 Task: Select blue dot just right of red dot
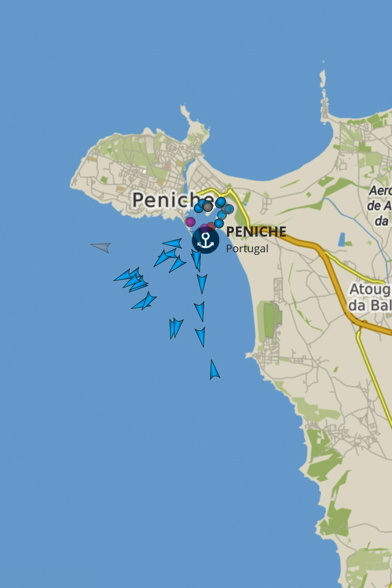point(219,223)
